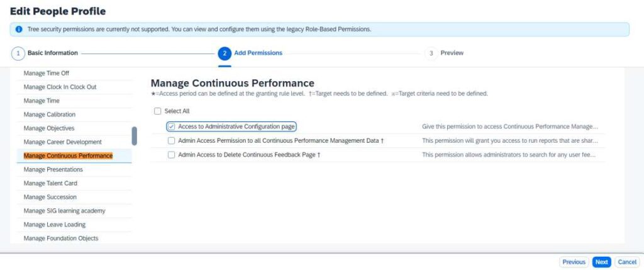Screen dimensions: 644x270
Task: Go to step 3 Preview circle
Action: (431, 53)
